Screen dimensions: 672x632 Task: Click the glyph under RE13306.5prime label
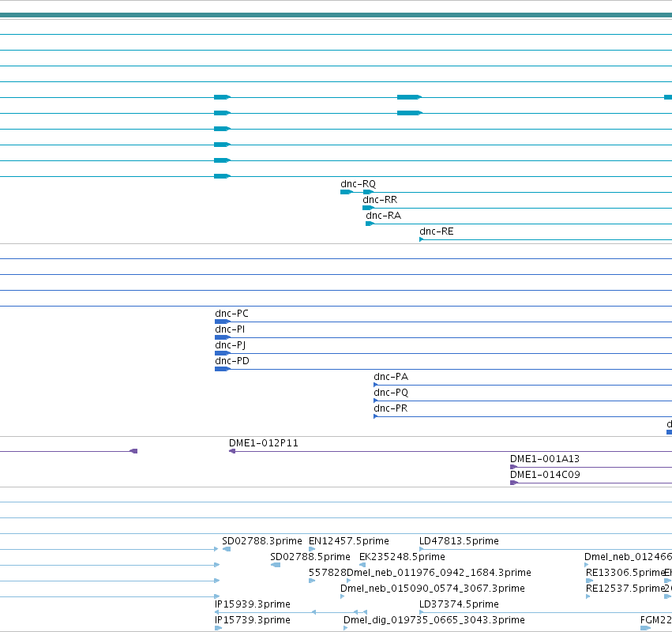(x=589, y=581)
